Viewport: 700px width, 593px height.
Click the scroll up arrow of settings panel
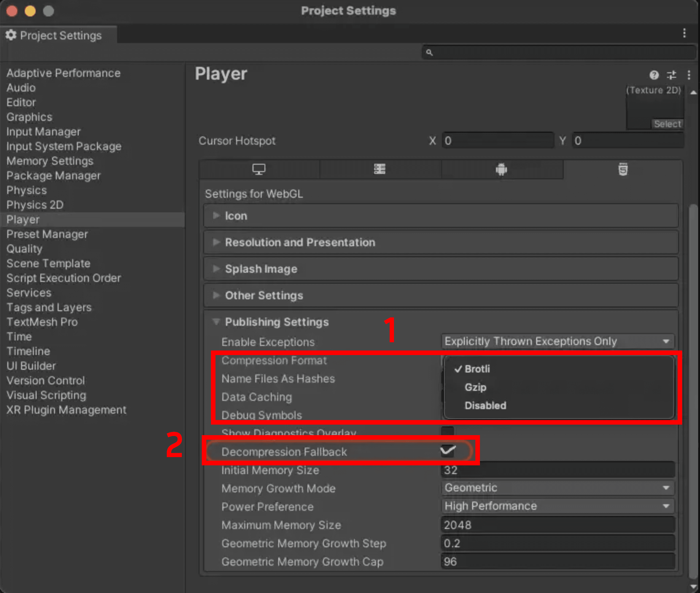click(693, 92)
